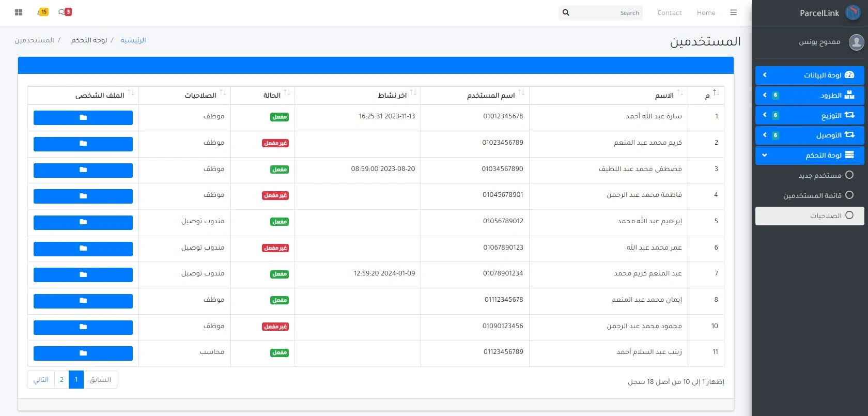Open profile folder for محمود محمد عبد الرحمن
This screenshot has width=868, height=416.
83,327
